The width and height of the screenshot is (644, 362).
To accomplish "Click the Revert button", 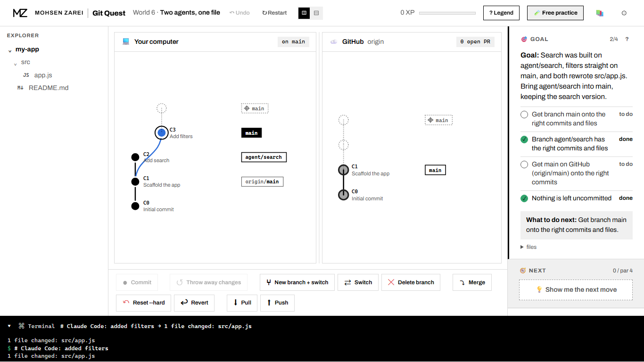I will (194, 303).
